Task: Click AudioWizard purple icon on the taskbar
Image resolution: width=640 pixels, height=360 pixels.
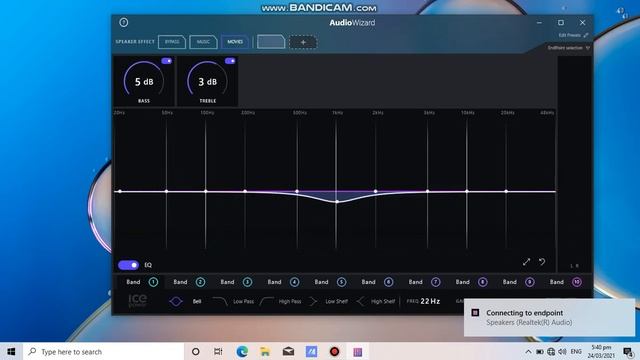Action: tap(358, 351)
